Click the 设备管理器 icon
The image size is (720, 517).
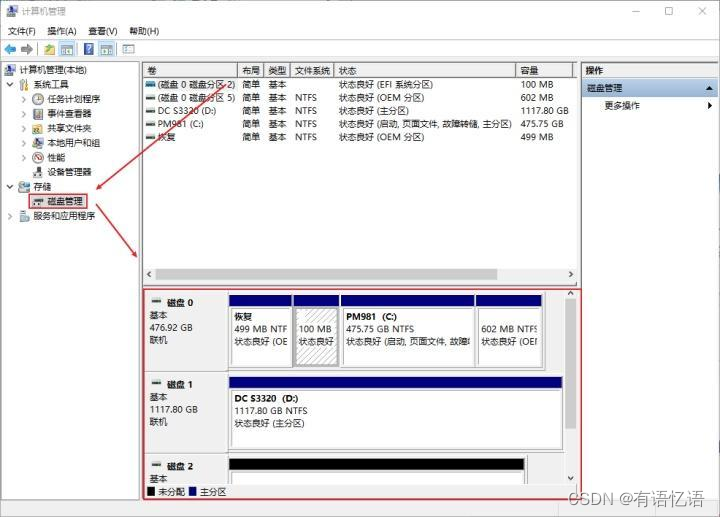(38, 172)
